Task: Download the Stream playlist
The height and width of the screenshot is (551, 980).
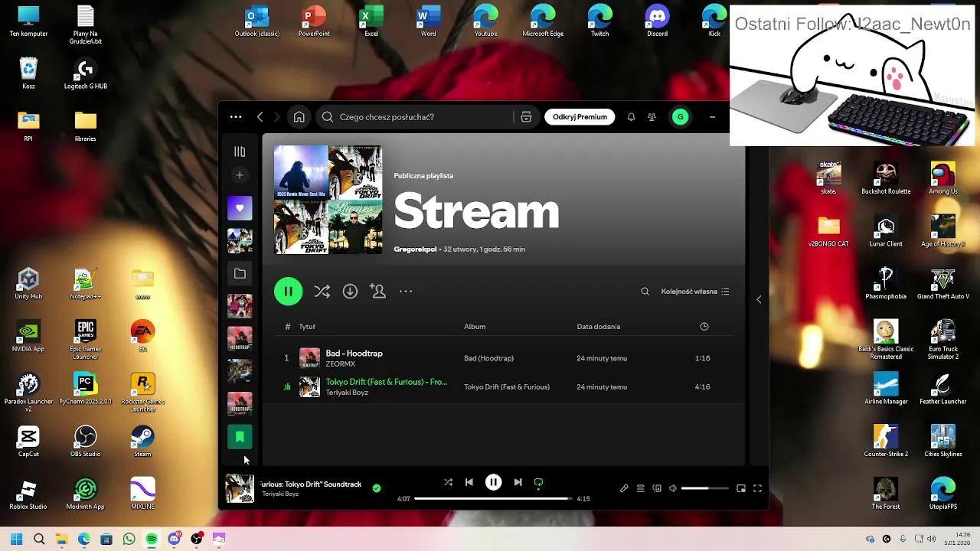Action: [x=350, y=292]
